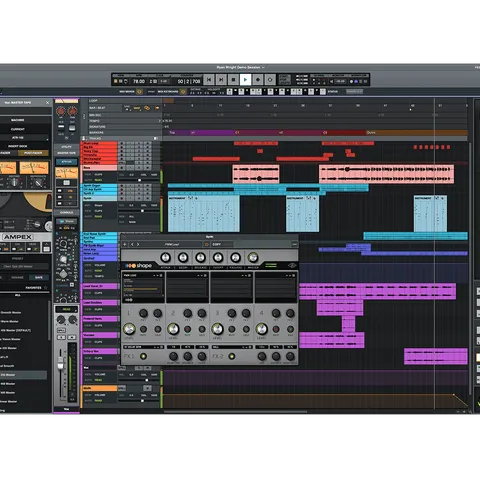Toggle the FX 1 enable light in Shape

(x=143, y=356)
